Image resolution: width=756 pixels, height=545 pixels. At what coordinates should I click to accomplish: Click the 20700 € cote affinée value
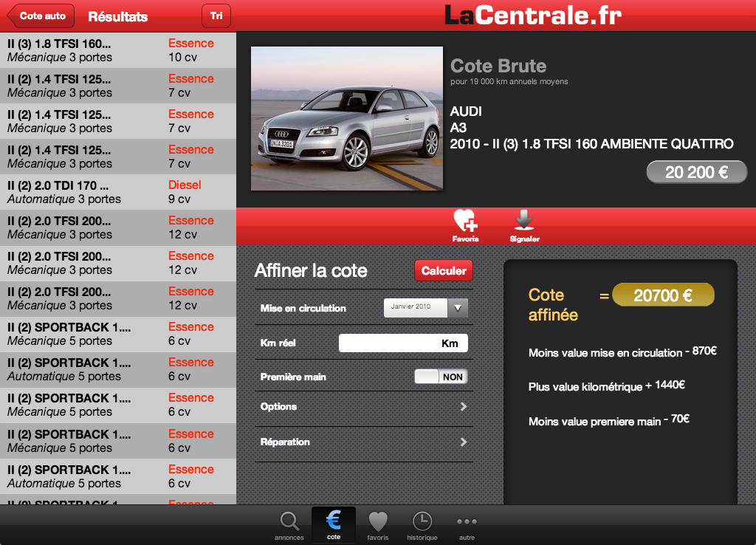[663, 295]
